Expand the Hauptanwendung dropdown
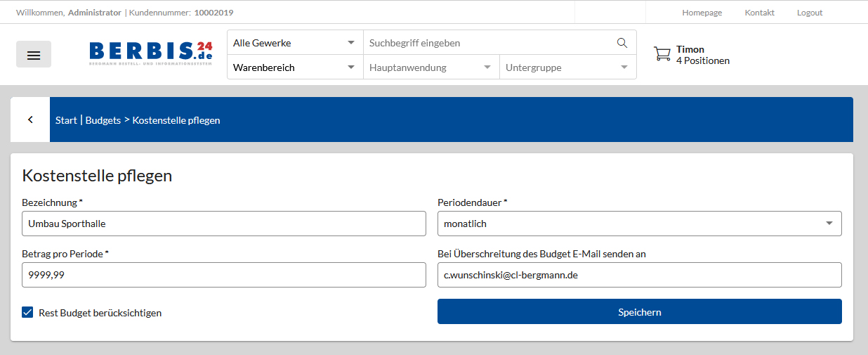Image resolution: width=868 pixels, height=355 pixels. (430, 67)
